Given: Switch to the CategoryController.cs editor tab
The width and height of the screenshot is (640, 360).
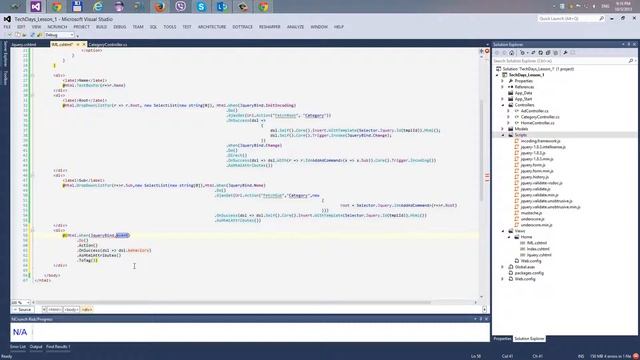Looking at the screenshot, I should coord(108,44).
